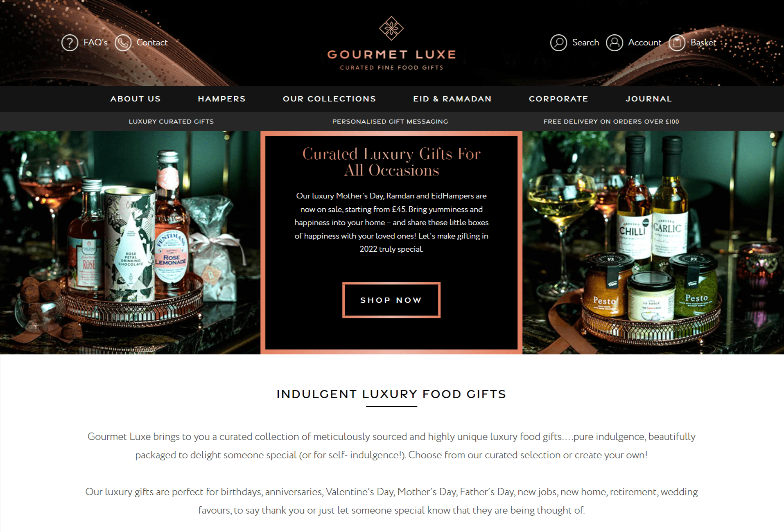
Task: Open the Eid & Ramadan menu
Action: pos(452,99)
